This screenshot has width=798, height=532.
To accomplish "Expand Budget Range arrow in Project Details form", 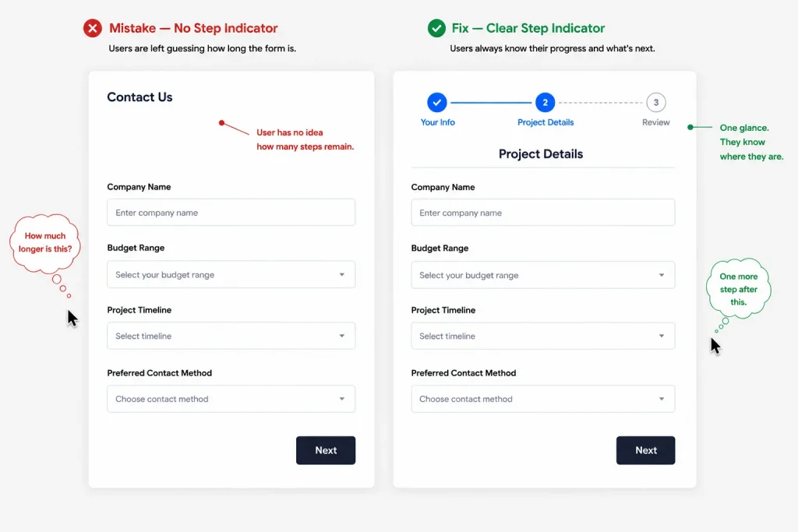I will pyautogui.click(x=661, y=275).
